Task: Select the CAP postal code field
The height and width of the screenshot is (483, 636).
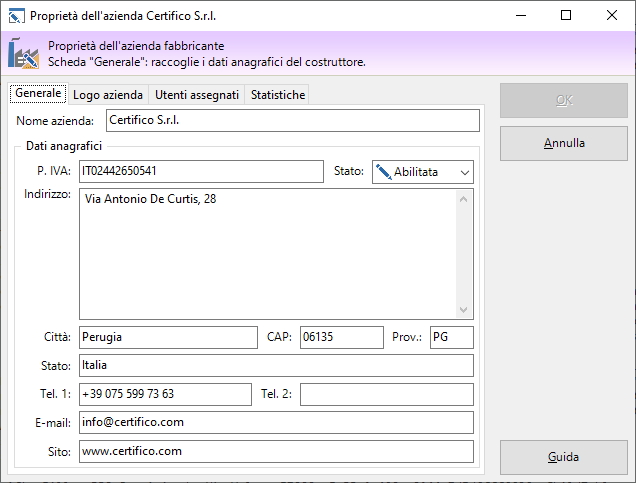Action: [340, 337]
